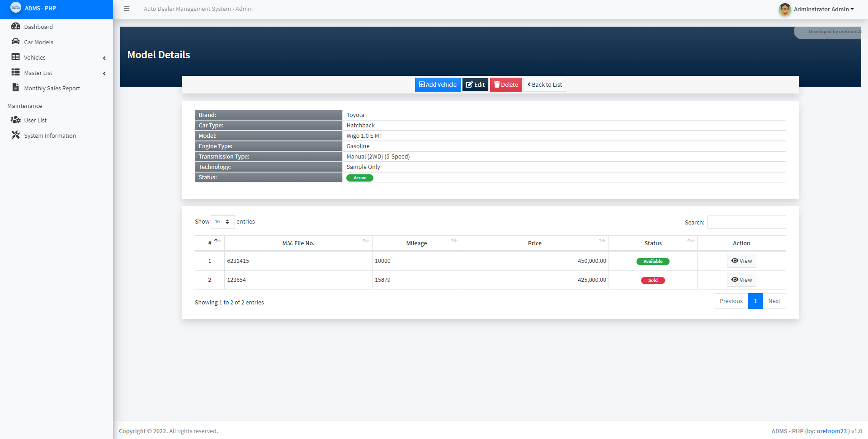This screenshot has width=868, height=439.
Task: Sort the table by Mileage column
Action: click(x=416, y=243)
